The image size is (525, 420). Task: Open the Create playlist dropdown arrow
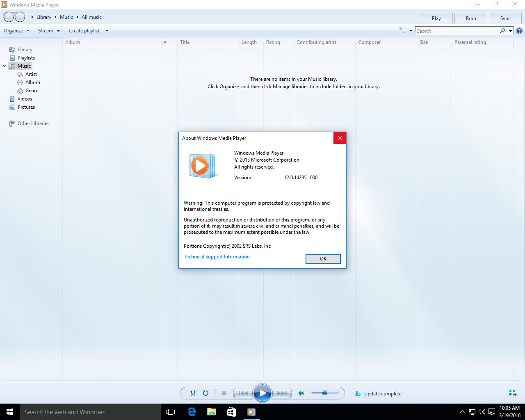point(107,30)
